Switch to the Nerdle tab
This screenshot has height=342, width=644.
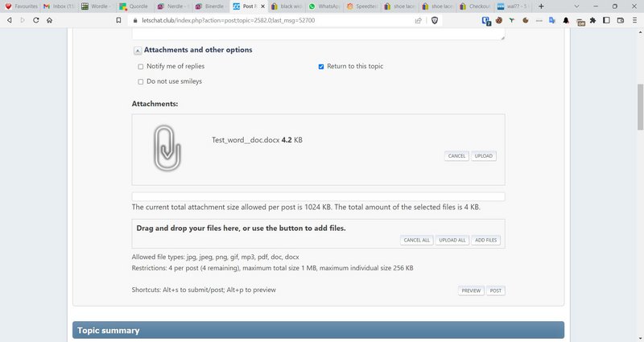(x=172, y=6)
